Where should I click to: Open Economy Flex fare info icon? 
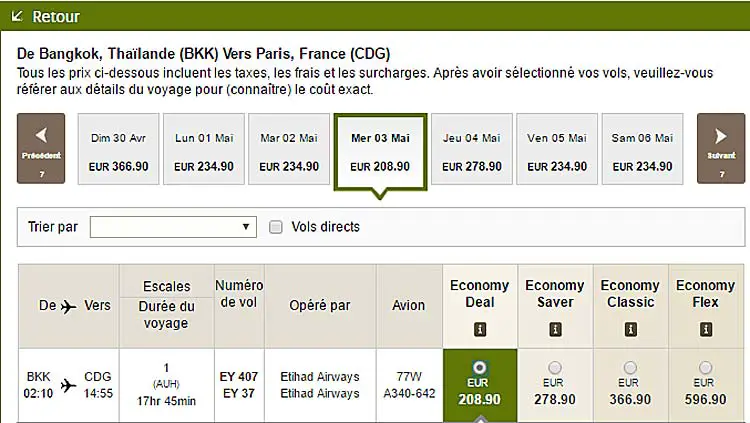pyautogui.click(x=706, y=329)
